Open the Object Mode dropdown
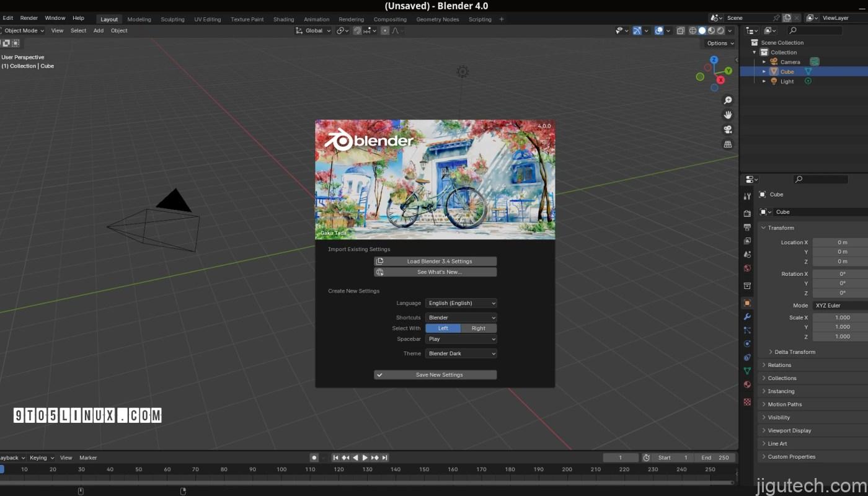The image size is (868, 496). coord(22,30)
